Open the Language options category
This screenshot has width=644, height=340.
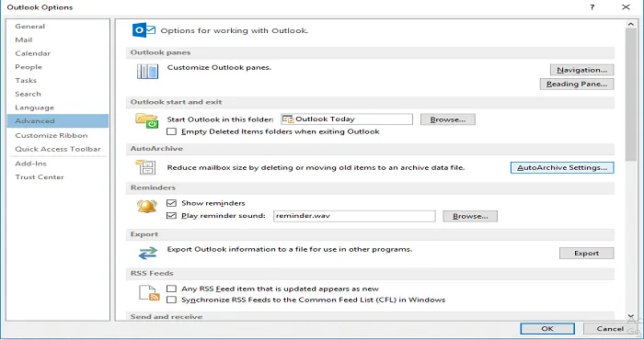58,108
